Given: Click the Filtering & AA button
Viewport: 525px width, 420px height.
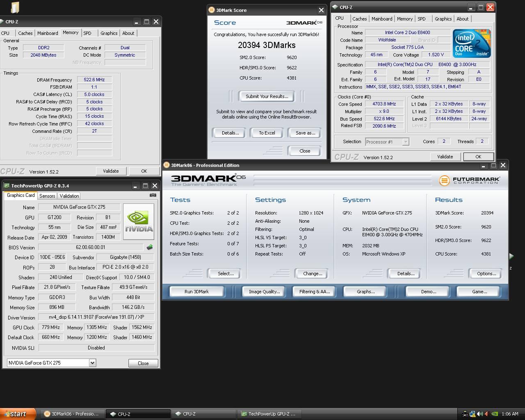Looking at the screenshot, I should pos(315,292).
